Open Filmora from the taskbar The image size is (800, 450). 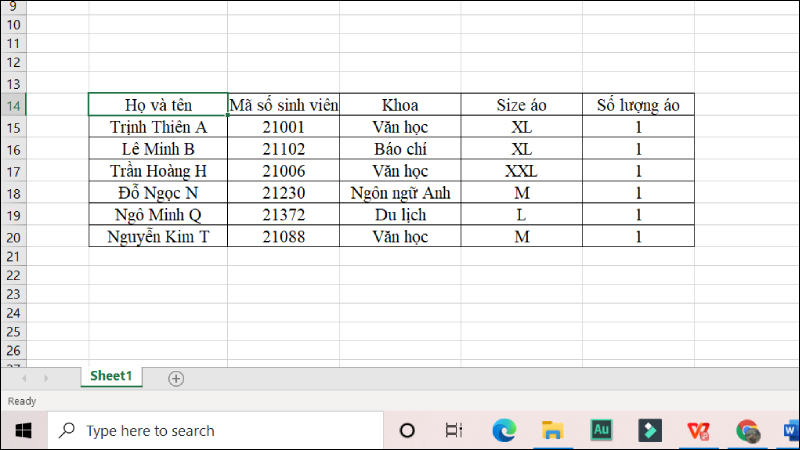(650, 430)
